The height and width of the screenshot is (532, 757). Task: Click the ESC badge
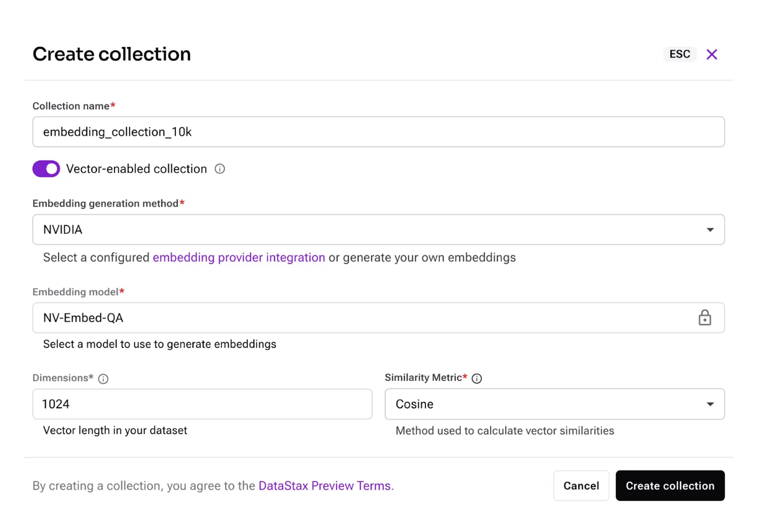tap(680, 54)
